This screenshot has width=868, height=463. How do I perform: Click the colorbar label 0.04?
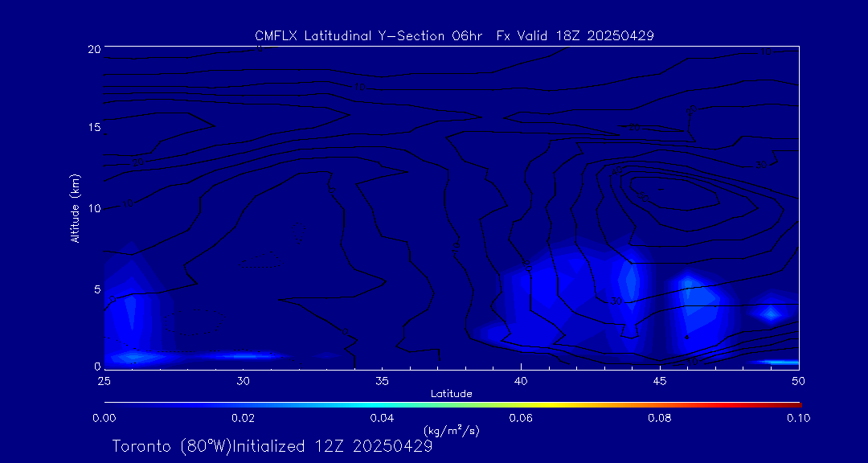click(x=382, y=418)
